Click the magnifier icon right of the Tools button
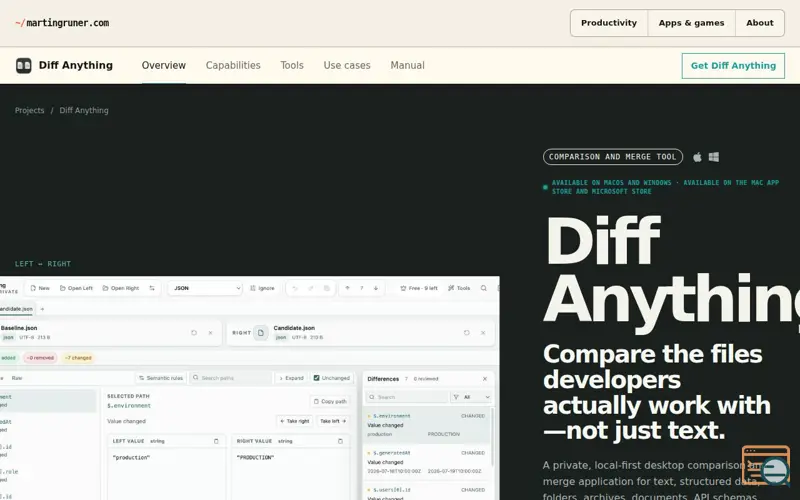Screen dimensions: 800x500 point(484,288)
